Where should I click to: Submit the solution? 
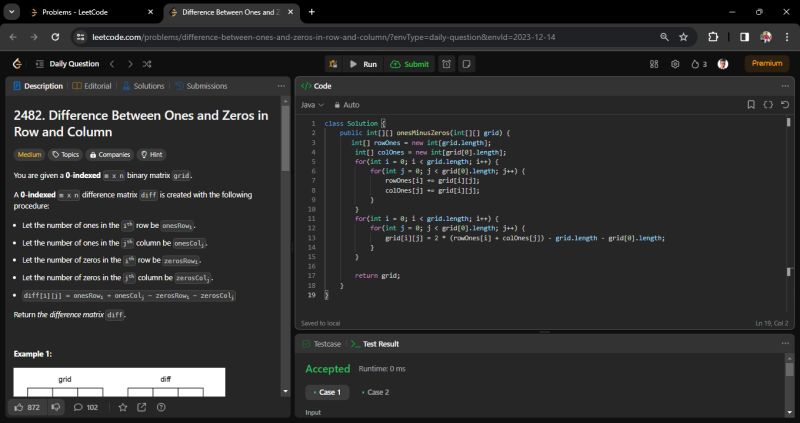[x=410, y=64]
